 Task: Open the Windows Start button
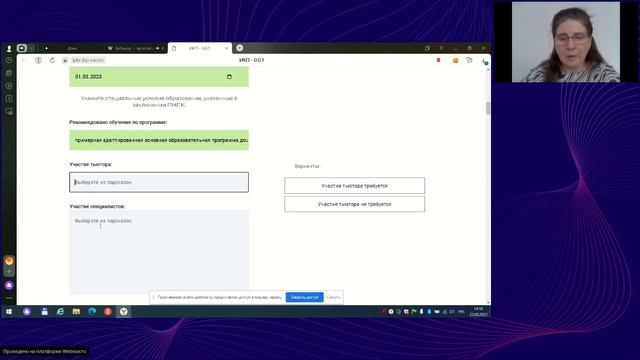click(x=9, y=311)
